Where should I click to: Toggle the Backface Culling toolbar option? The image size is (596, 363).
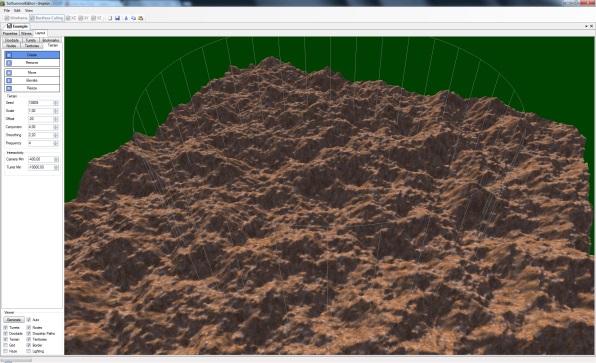[x=47, y=18]
